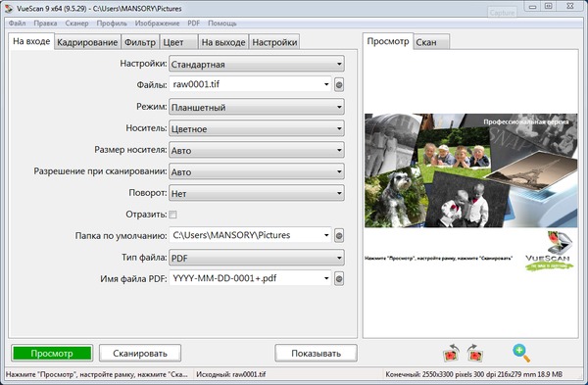This screenshot has width=588, height=385.
Task: Expand the Носитель dropdown set to Цветное
Action: pos(257,128)
